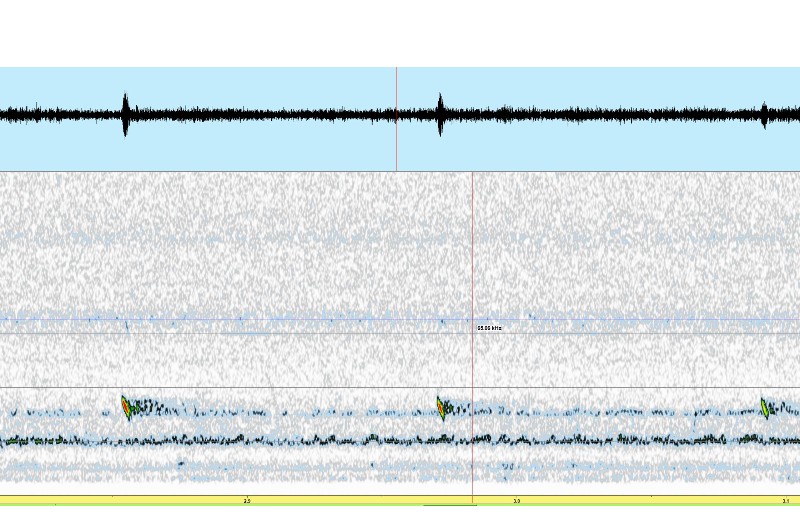Click the horizontal gridline just above the bat calls
The height and width of the screenshot is (532, 800).
300,387
